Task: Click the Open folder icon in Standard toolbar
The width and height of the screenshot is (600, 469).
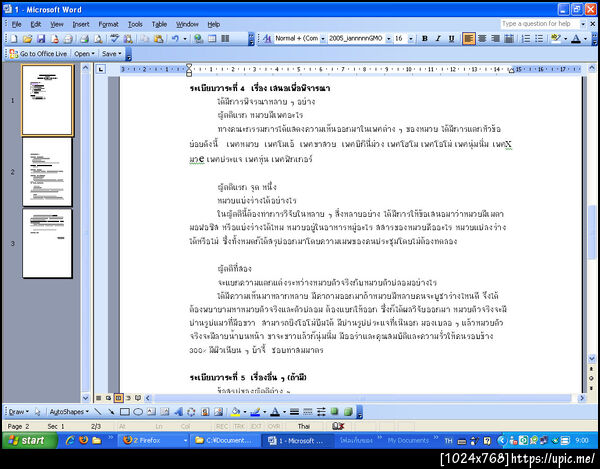Action: pos(27,39)
